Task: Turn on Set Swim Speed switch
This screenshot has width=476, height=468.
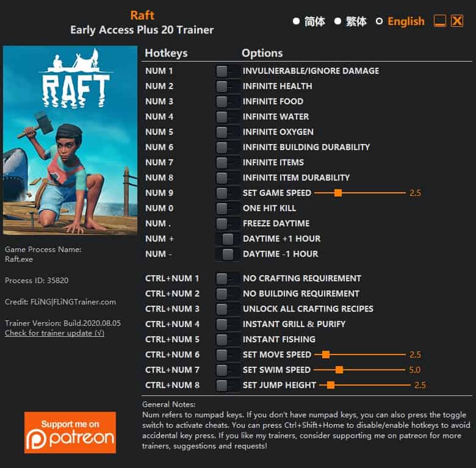Action: point(228,370)
